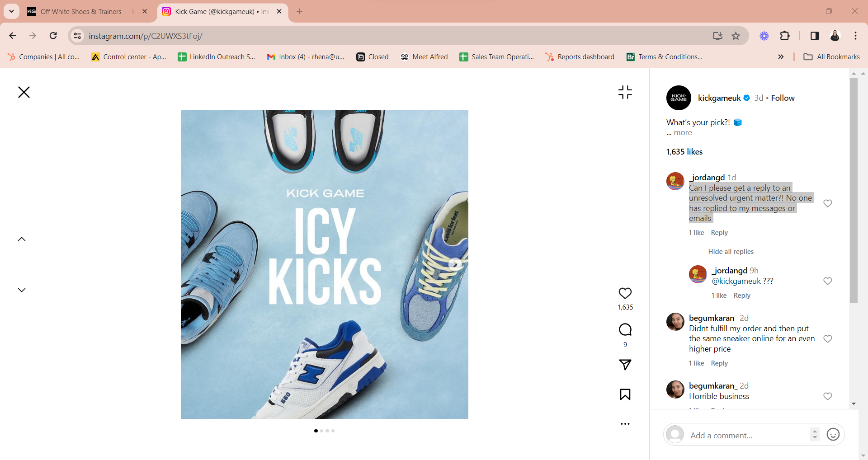868x460 pixels.
Task: Open more options three-dot menu for the post
Action: click(x=625, y=424)
